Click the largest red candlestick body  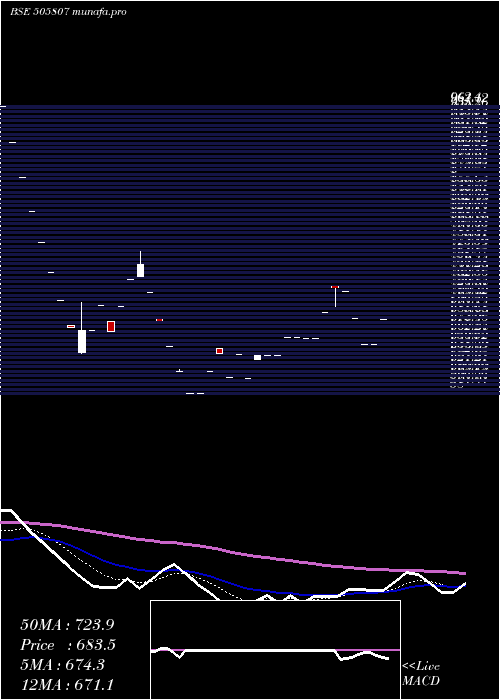(x=111, y=326)
